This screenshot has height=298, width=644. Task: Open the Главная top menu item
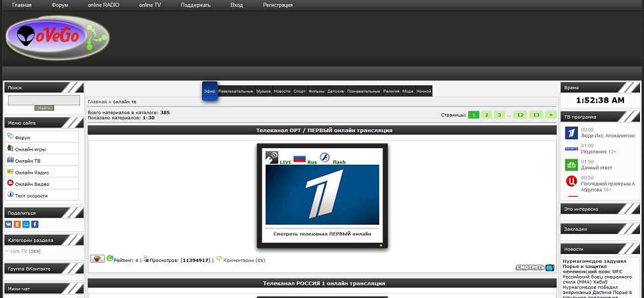point(22,5)
